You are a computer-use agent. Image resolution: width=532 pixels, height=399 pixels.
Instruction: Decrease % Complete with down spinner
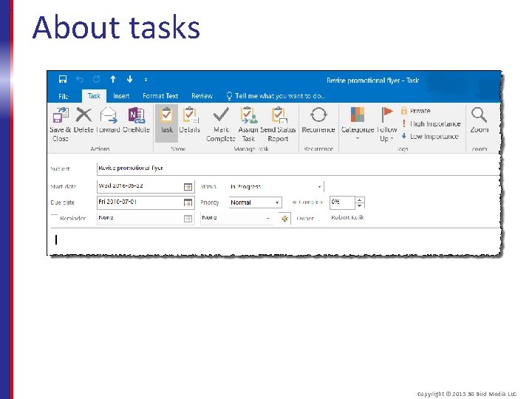coord(360,205)
